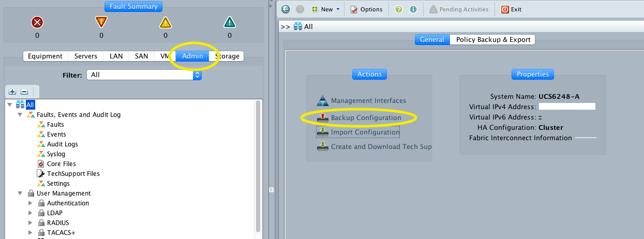Expand all tree nodes with plus icon
The image size is (644, 239).
[x=12, y=92]
